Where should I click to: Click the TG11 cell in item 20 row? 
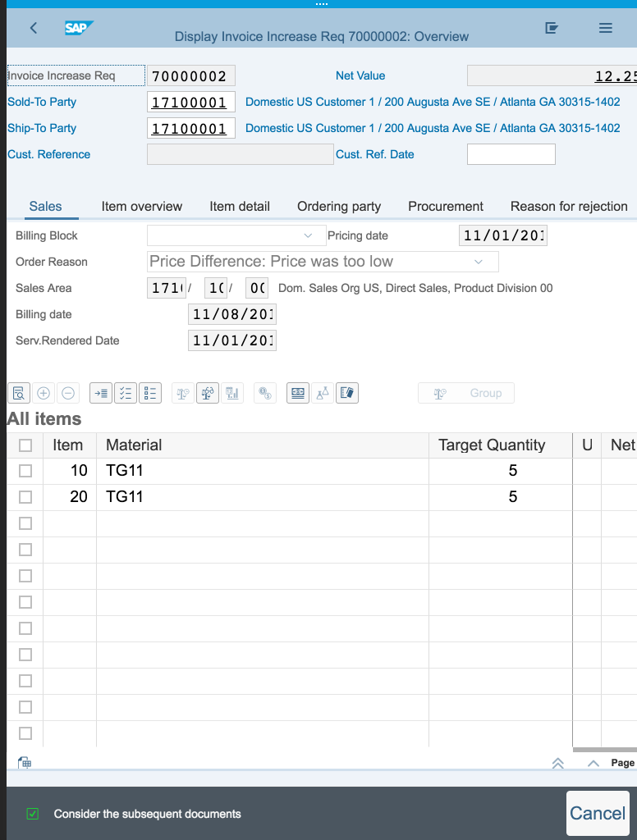point(263,497)
